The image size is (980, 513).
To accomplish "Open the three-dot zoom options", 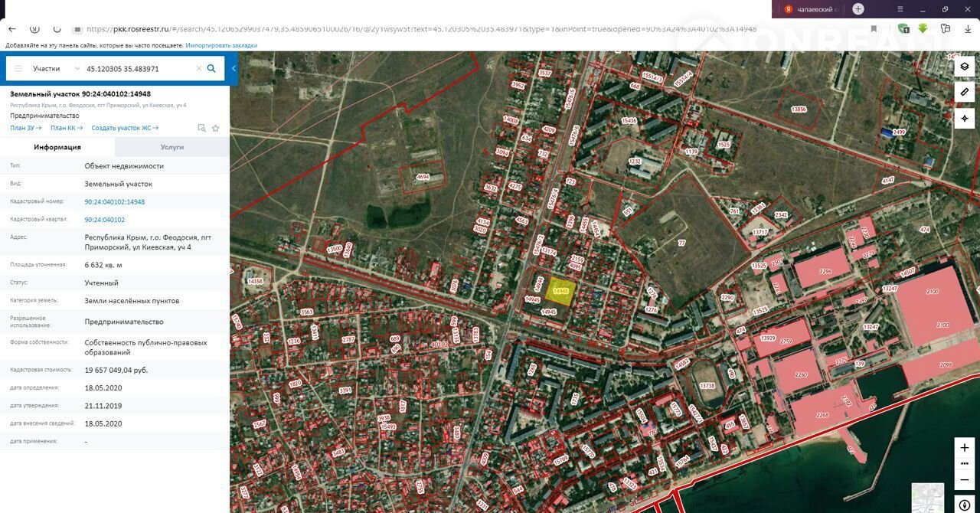I will 964,464.
